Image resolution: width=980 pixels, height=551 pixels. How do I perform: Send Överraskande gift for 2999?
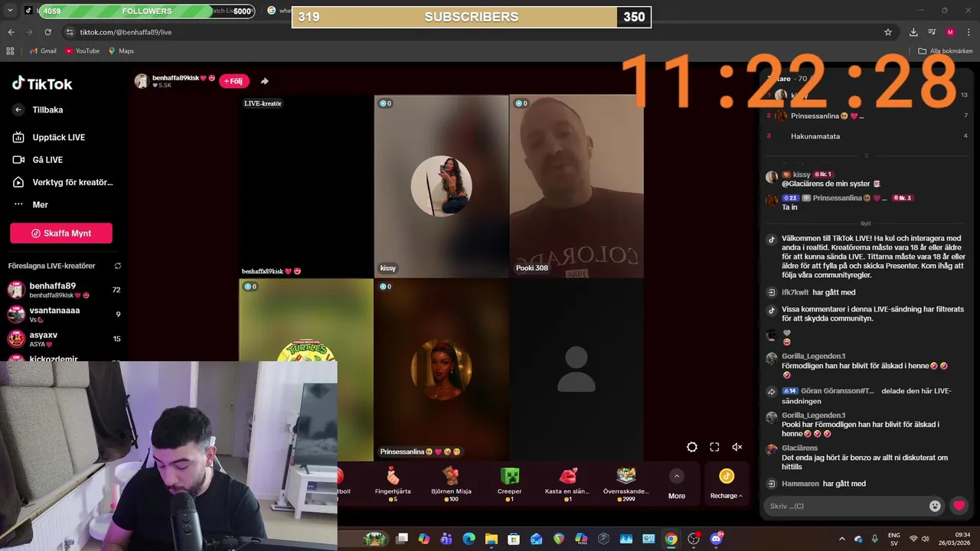626,483
